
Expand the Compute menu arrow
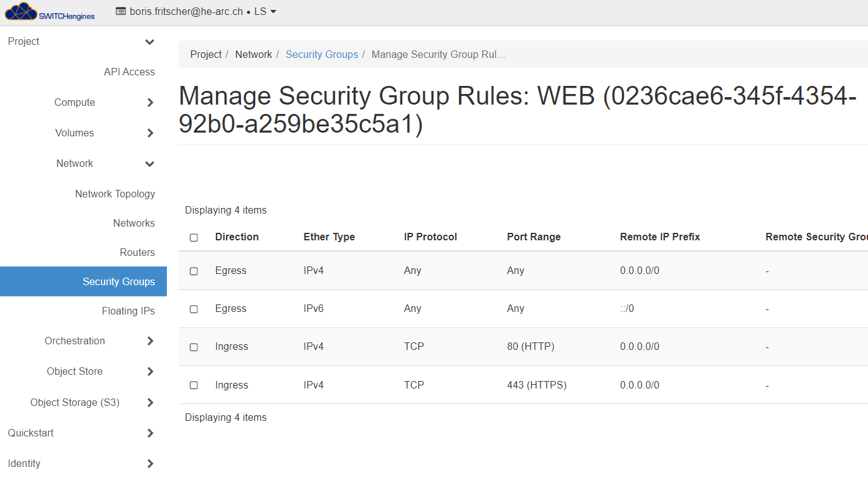coord(150,103)
